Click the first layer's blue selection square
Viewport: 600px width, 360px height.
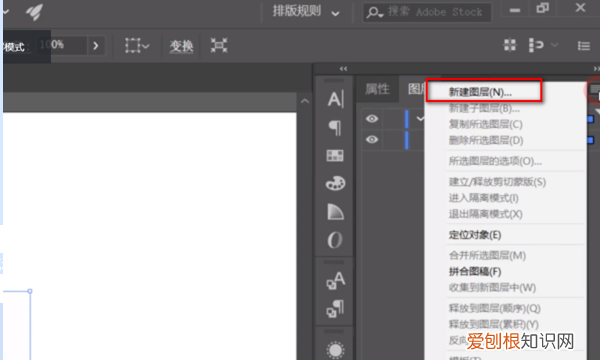(590, 119)
